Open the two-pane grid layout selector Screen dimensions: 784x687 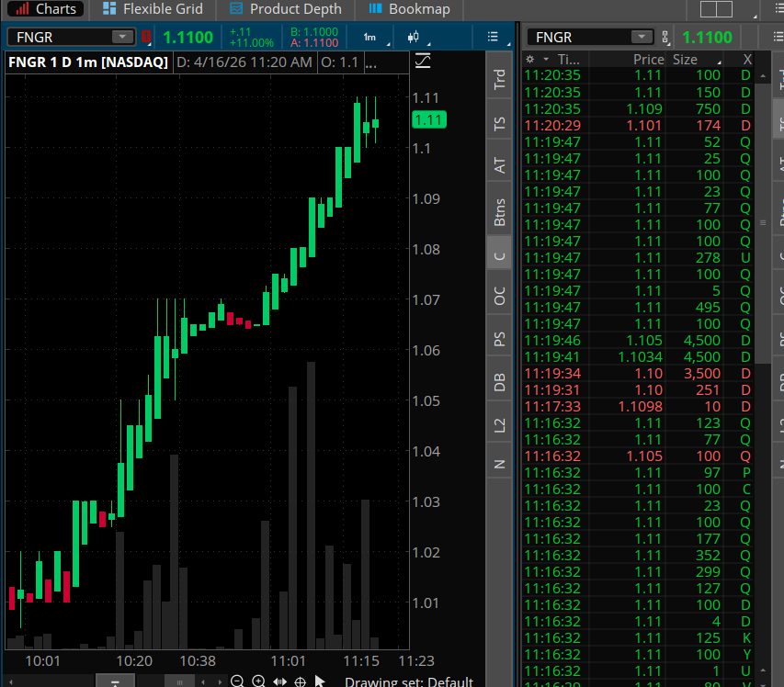point(716,9)
